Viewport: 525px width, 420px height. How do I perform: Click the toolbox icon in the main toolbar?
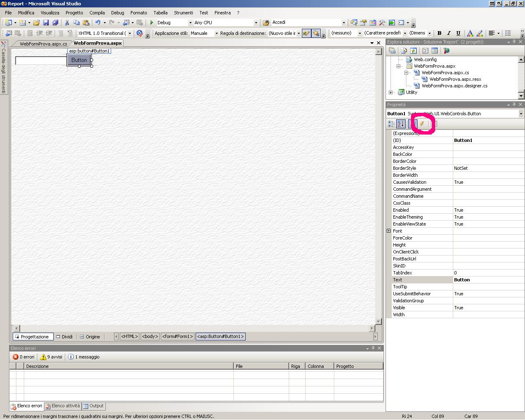pos(382,23)
